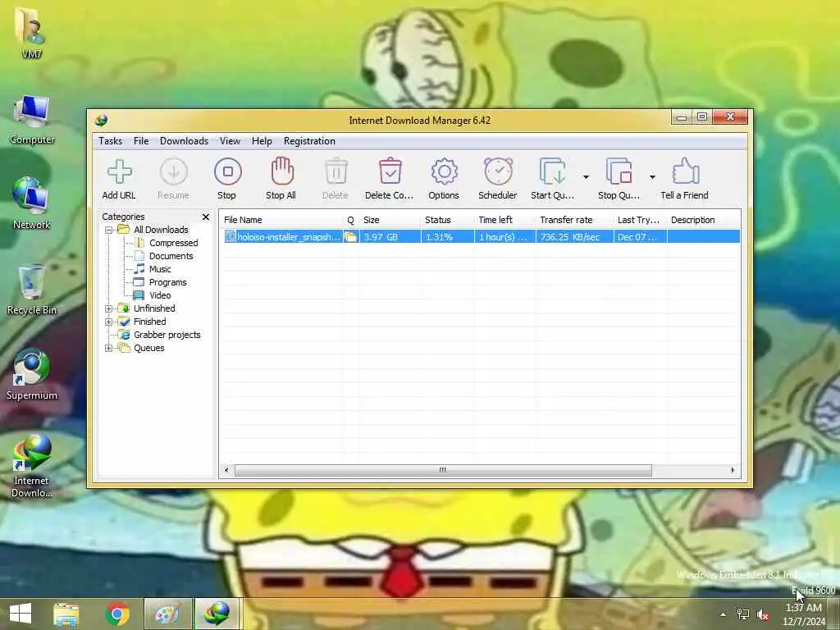Select Grabber projects in the tree
Image resolution: width=840 pixels, height=630 pixels.
coord(167,335)
